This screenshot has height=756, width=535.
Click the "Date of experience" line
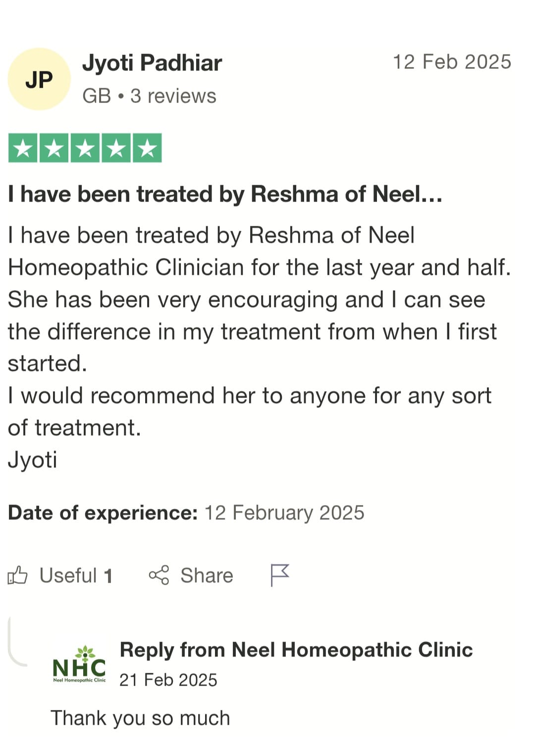click(186, 512)
